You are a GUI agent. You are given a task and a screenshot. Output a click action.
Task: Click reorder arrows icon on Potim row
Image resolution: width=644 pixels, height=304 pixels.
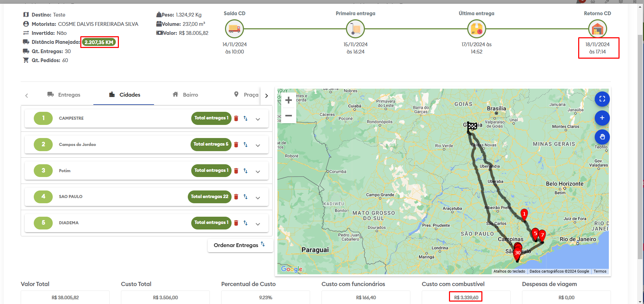pos(245,171)
